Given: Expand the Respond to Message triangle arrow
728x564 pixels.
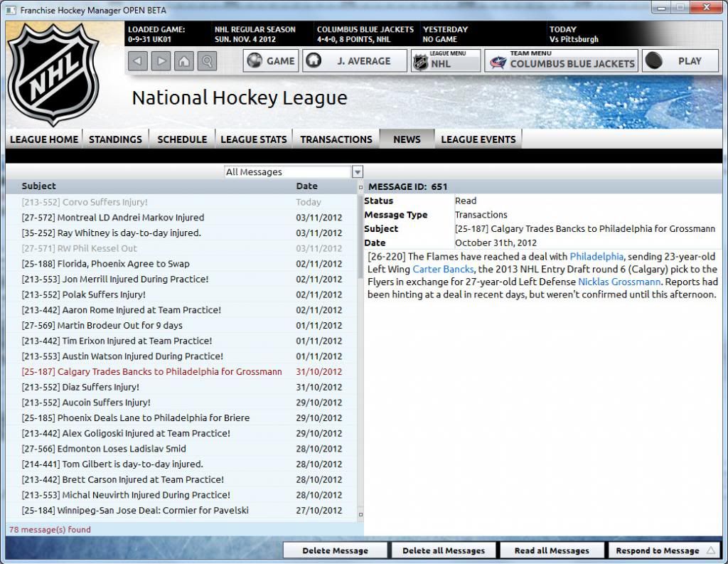Looking at the screenshot, I should tap(711, 550).
